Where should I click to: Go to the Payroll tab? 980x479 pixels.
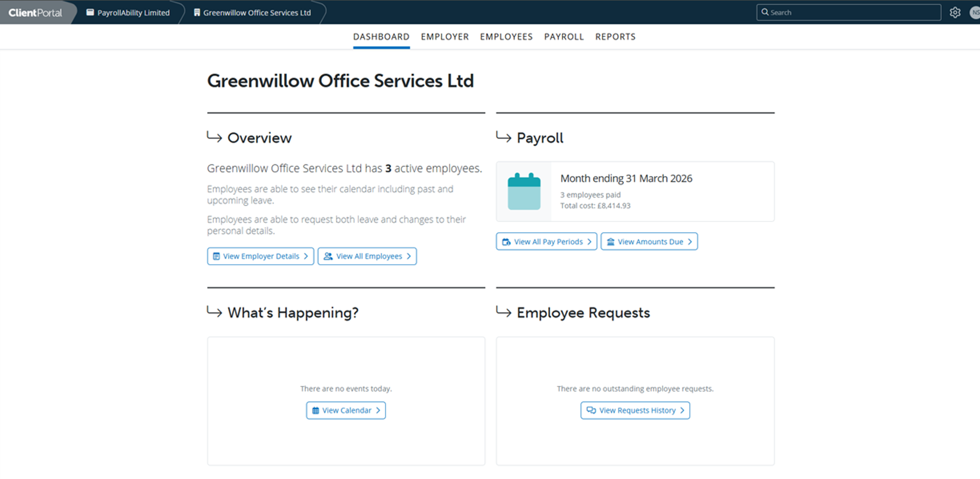(x=564, y=37)
